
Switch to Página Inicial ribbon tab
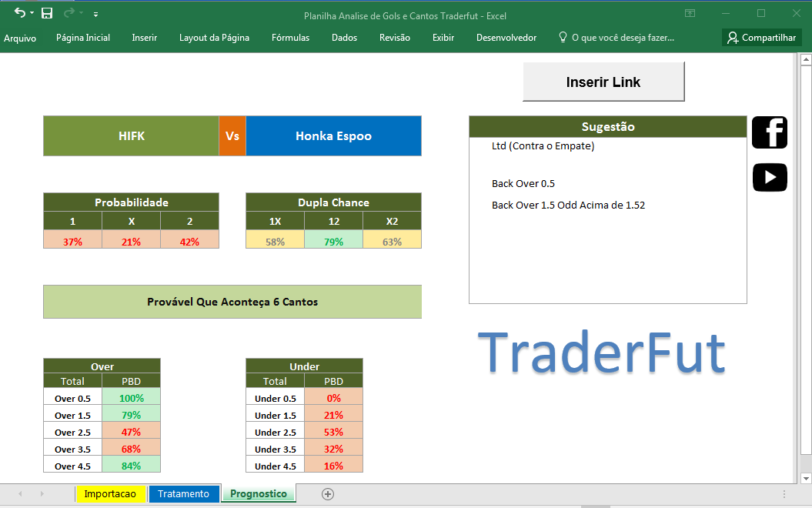[x=83, y=38]
